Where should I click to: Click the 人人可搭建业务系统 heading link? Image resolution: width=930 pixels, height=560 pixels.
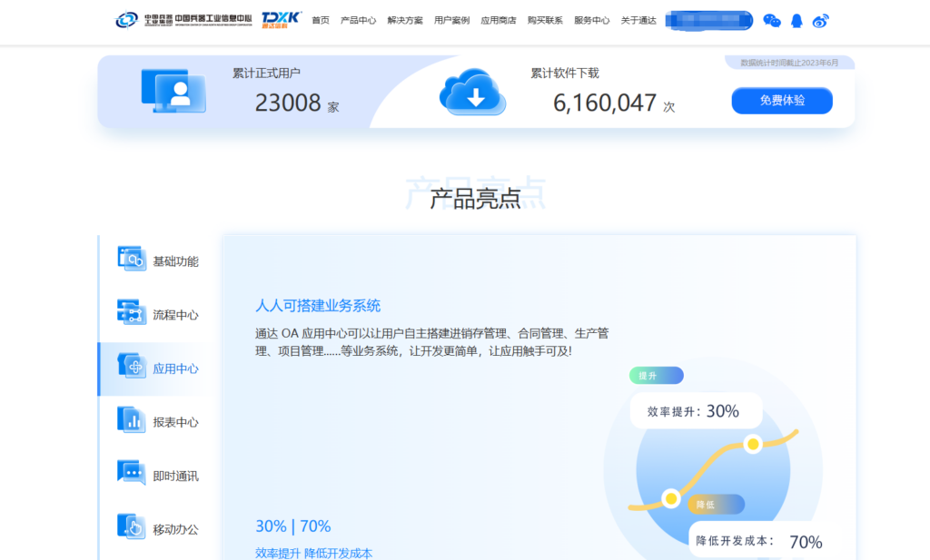pyautogui.click(x=317, y=307)
